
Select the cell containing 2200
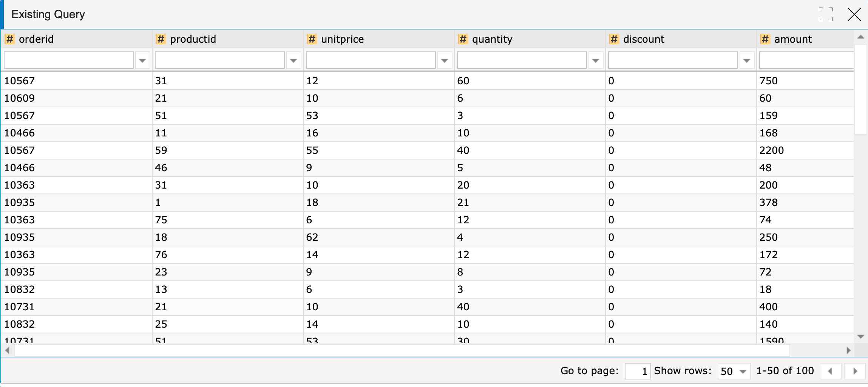[771, 150]
